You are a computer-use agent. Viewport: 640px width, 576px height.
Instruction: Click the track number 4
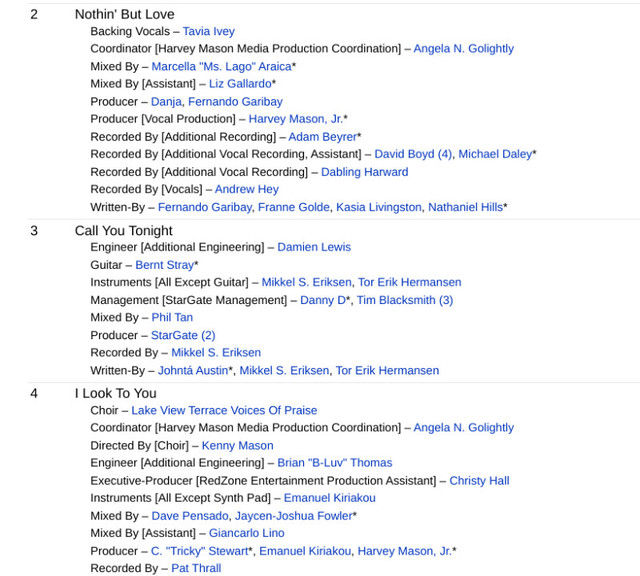click(34, 393)
